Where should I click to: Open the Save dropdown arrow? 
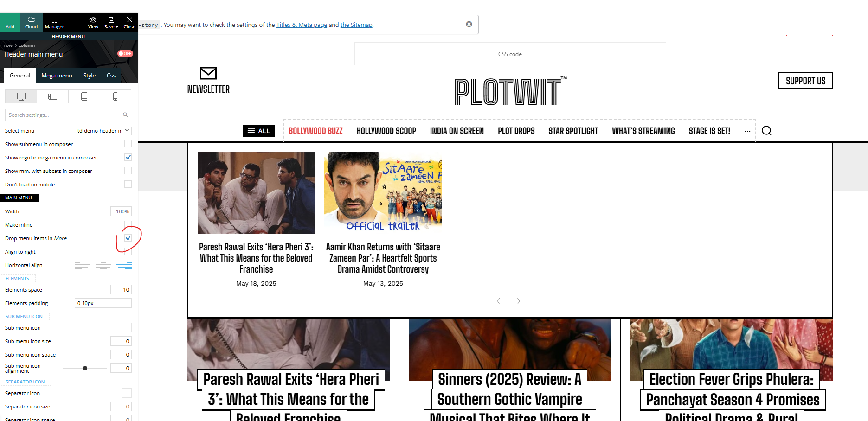117,27
